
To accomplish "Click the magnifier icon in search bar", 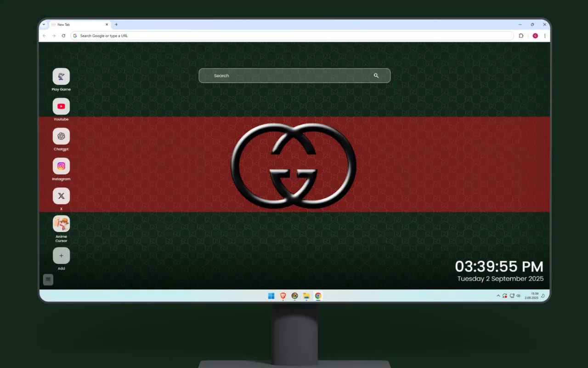I will click(376, 75).
